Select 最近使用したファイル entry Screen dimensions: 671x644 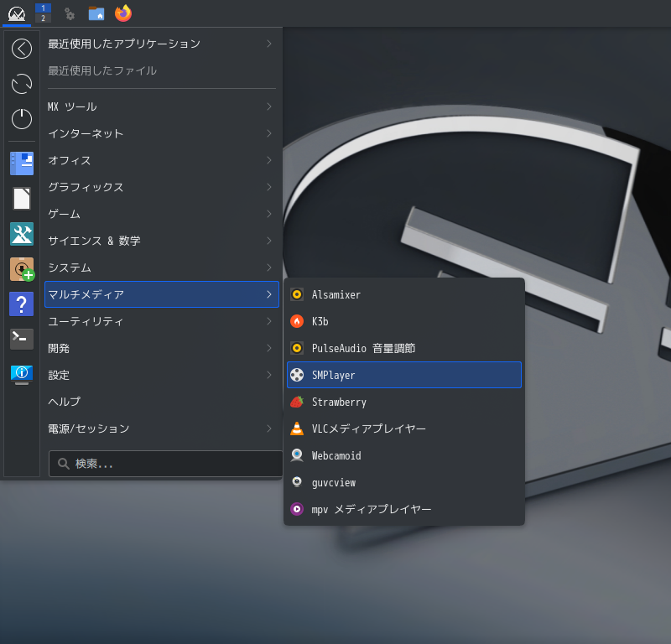[162, 70]
